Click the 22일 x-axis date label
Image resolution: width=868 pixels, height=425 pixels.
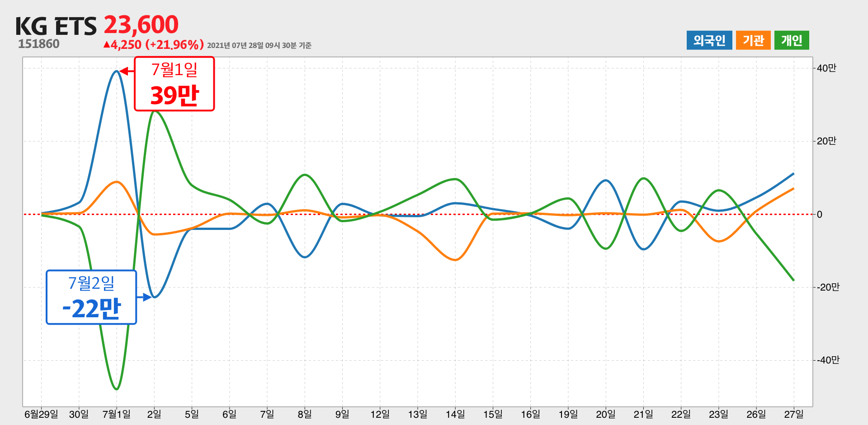[681, 414]
